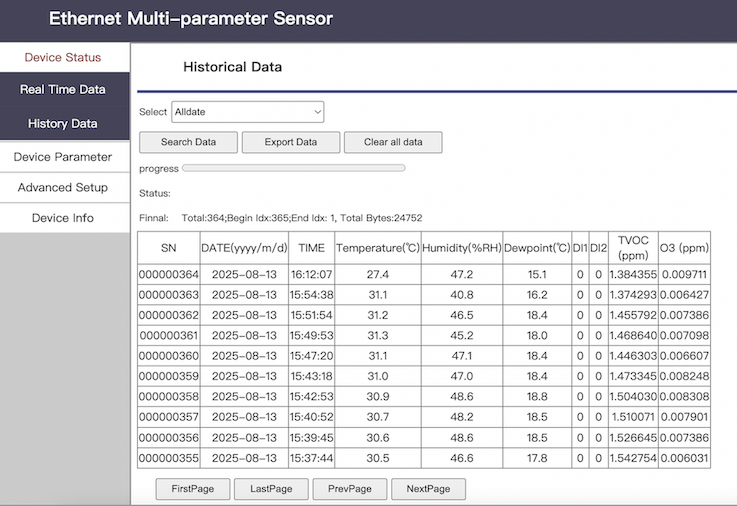Open the Device Info page

coord(63,218)
